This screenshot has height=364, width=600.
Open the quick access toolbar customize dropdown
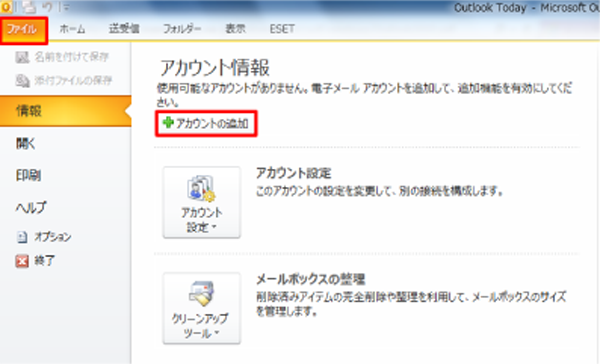click(67, 7)
